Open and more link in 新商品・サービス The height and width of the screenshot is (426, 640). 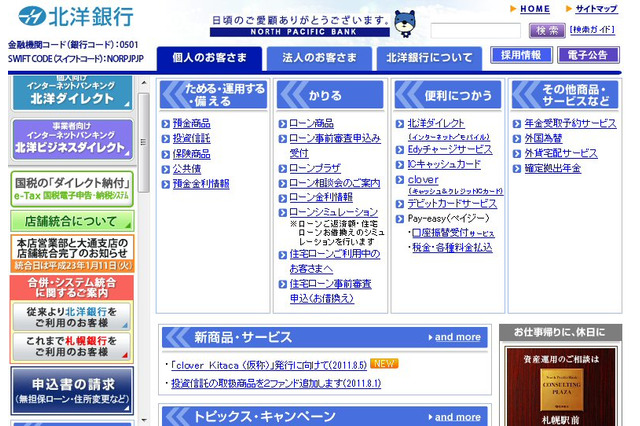pos(458,337)
